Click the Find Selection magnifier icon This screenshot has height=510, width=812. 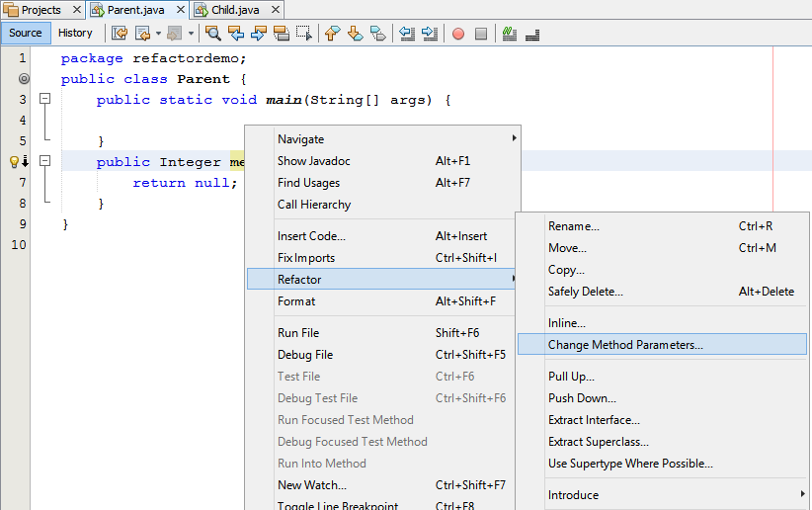pyautogui.click(x=212, y=33)
